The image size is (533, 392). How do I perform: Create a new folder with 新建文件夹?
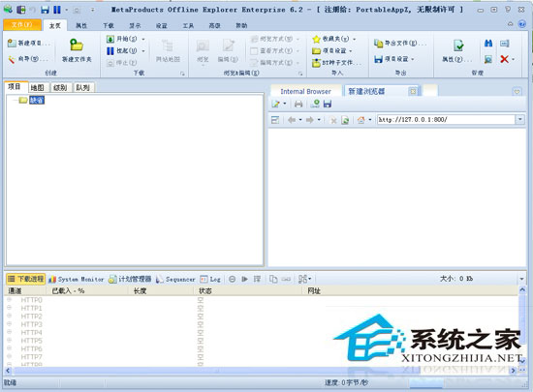tap(77, 50)
